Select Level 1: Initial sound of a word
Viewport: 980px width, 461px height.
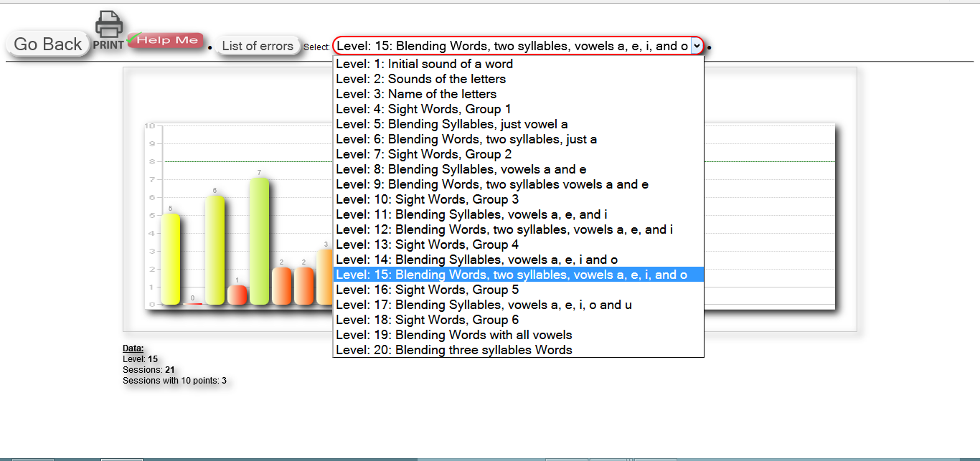519,64
